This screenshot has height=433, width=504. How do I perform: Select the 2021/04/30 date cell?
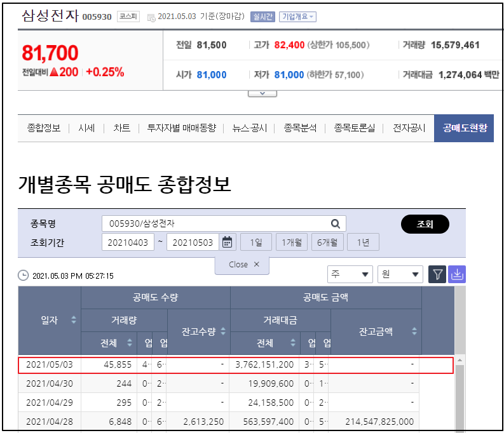click(50, 383)
